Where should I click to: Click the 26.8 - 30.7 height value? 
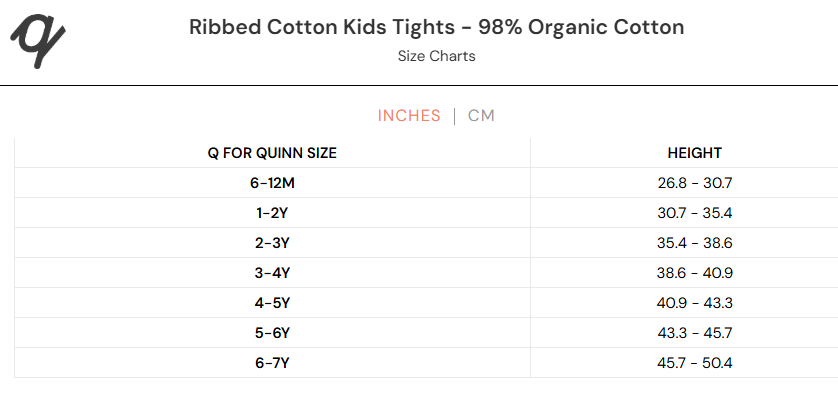coord(694,183)
